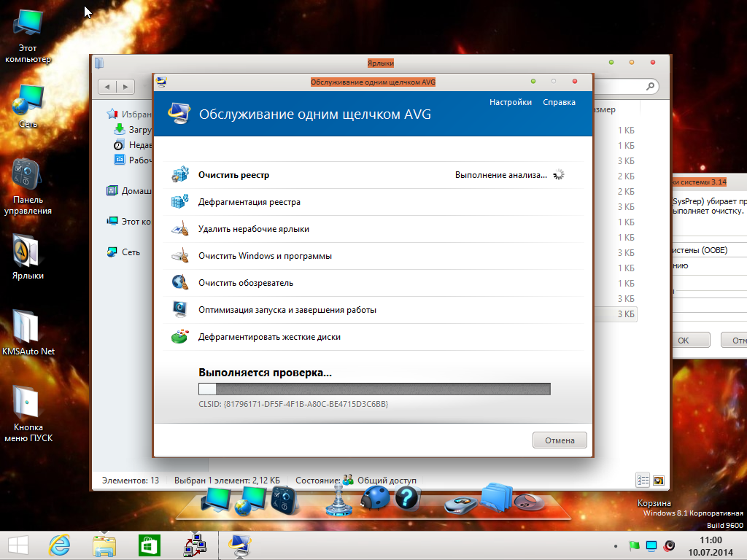Select Дефрагментировать жесткие диски text

(x=269, y=337)
